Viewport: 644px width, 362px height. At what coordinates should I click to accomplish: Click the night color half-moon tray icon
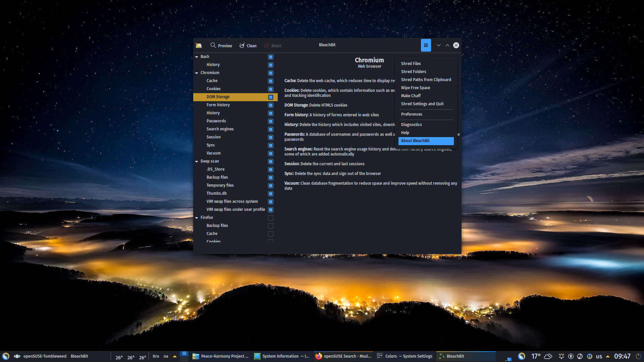pos(580,356)
